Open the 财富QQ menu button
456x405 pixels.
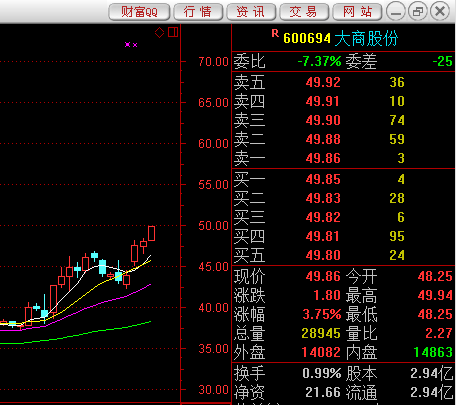coord(139,12)
